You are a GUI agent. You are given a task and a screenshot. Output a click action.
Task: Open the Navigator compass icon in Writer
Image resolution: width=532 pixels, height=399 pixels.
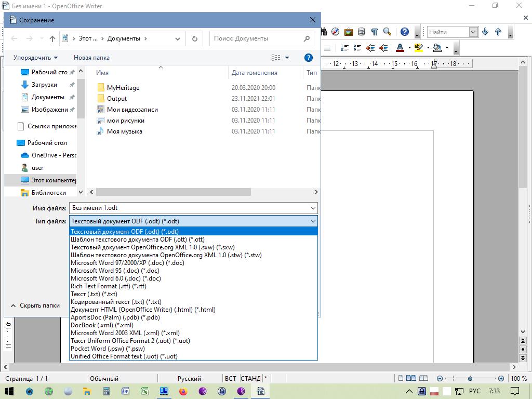335,32
